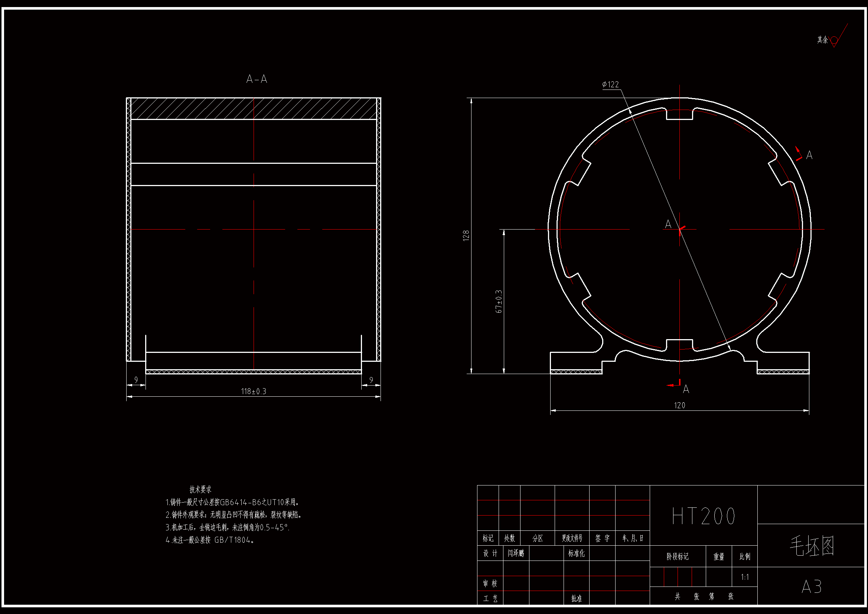Click the 128 vertical height dimension
The width and height of the screenshot is (868, 614).
click(466, 235)
